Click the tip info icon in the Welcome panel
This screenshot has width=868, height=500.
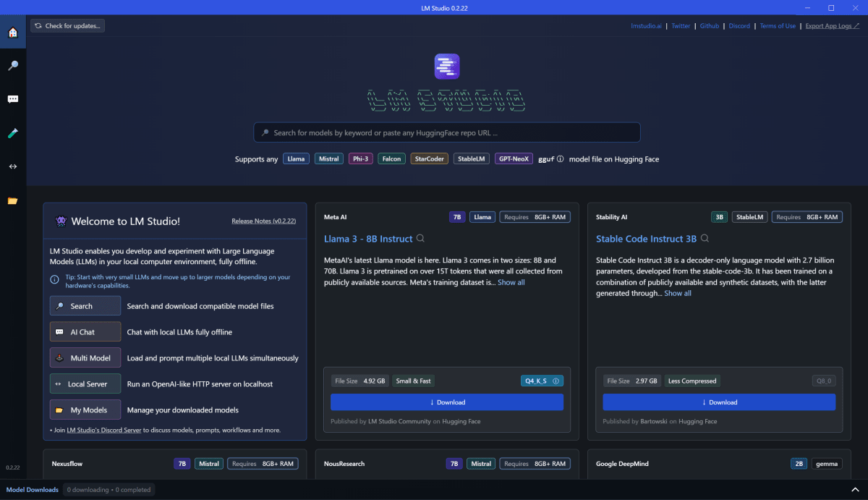point(54,280)
